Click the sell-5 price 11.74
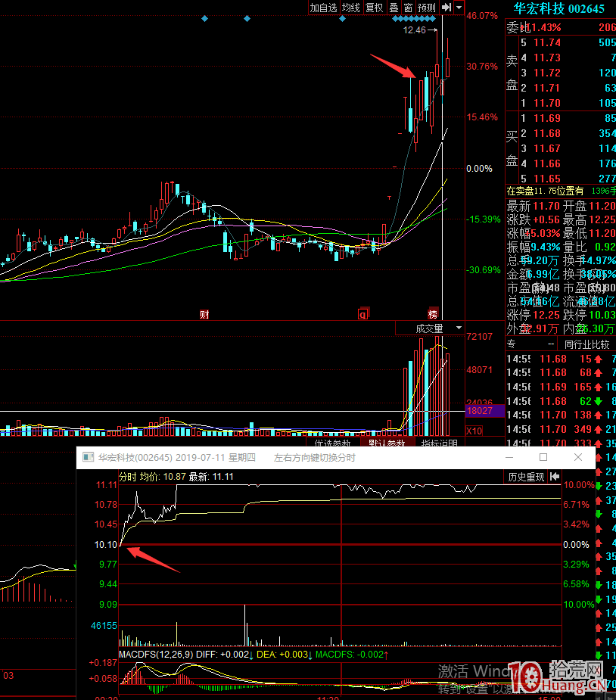This screenshot has width=616, height=700. click(547, 42)
